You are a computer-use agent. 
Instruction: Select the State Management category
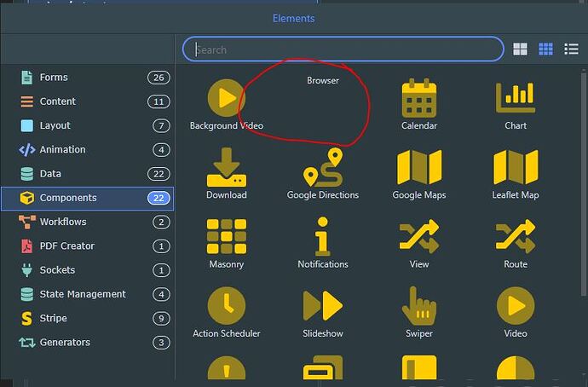(x=88, y=294)
